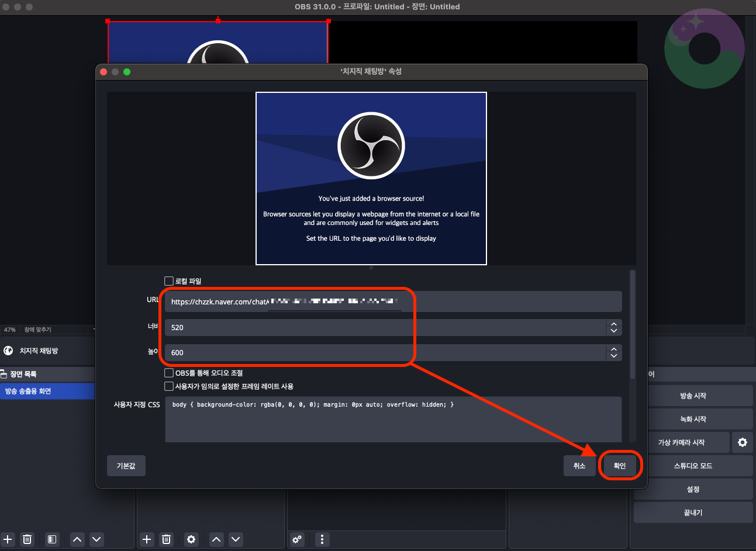
Task: Open scene filters icon in scenes toolbar
Action: [52, 539]
